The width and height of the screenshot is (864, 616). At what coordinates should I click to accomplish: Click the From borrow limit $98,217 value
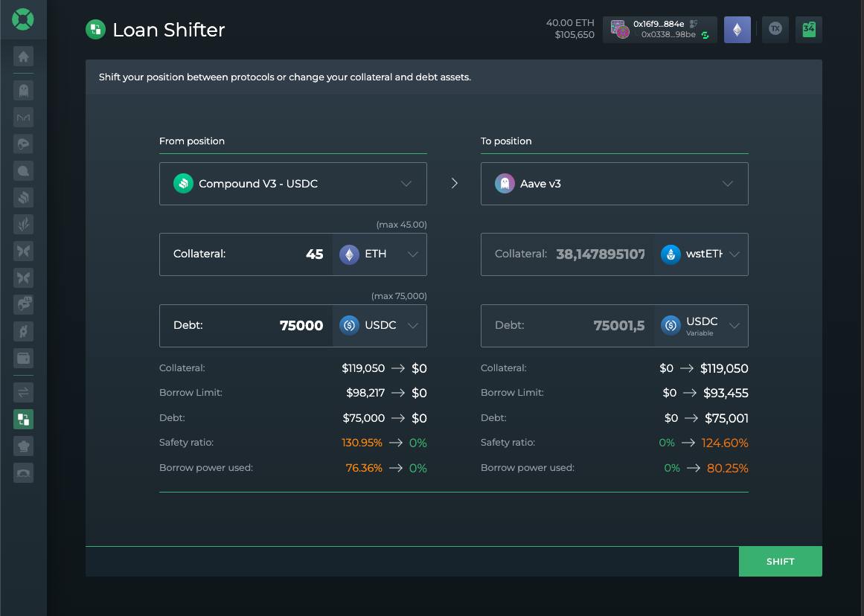(365, 393)
